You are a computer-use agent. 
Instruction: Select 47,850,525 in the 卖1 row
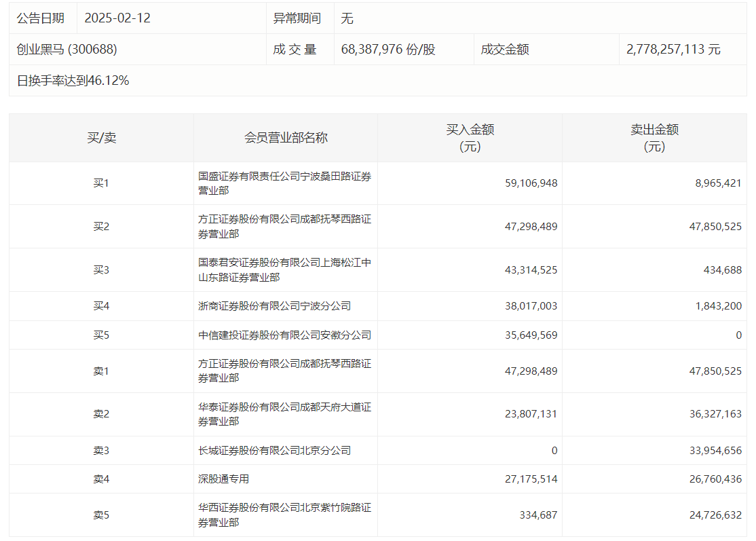(x=715, y=371)
